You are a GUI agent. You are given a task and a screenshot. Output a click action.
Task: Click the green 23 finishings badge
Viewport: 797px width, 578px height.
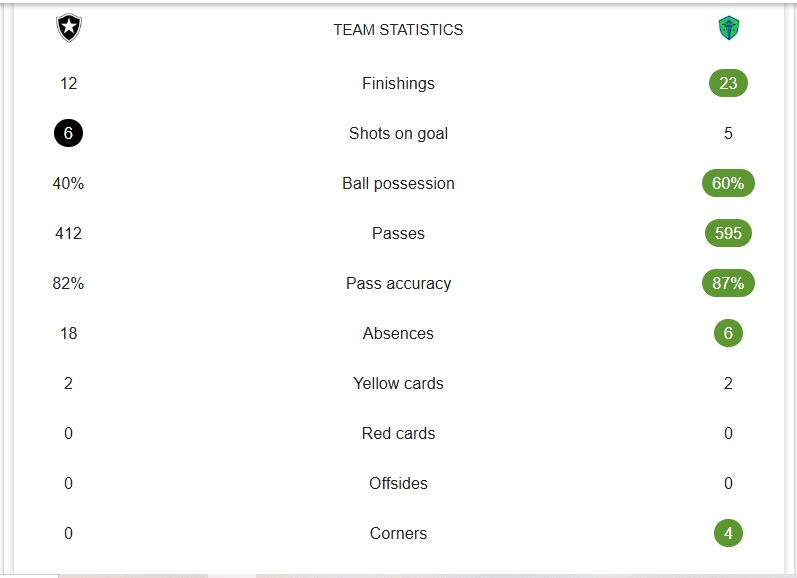(728, 83)
